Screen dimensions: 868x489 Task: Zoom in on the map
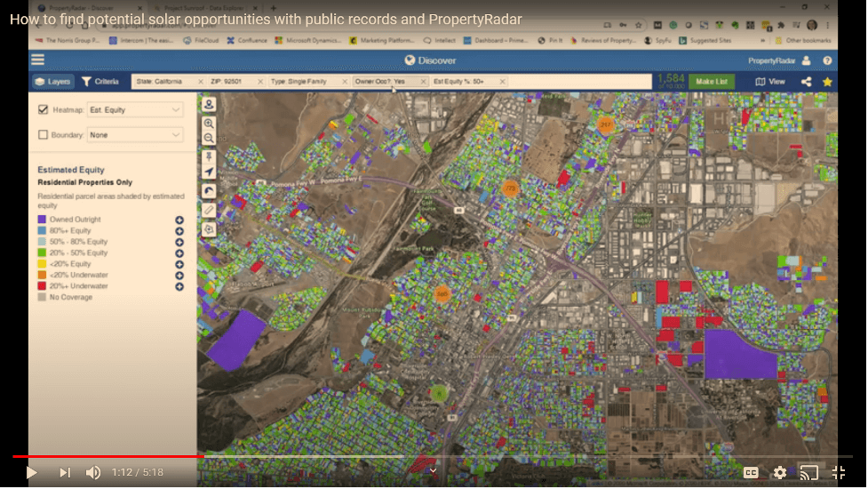(x=209, y=124)
